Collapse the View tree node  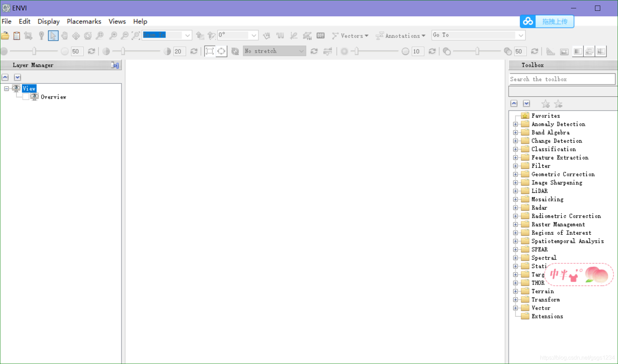coord(6,89)
